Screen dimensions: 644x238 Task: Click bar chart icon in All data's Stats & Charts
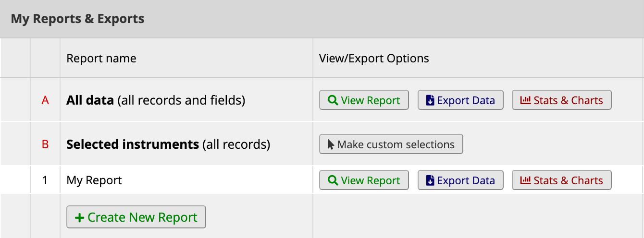pyautogui.click(x=526, y=100)
